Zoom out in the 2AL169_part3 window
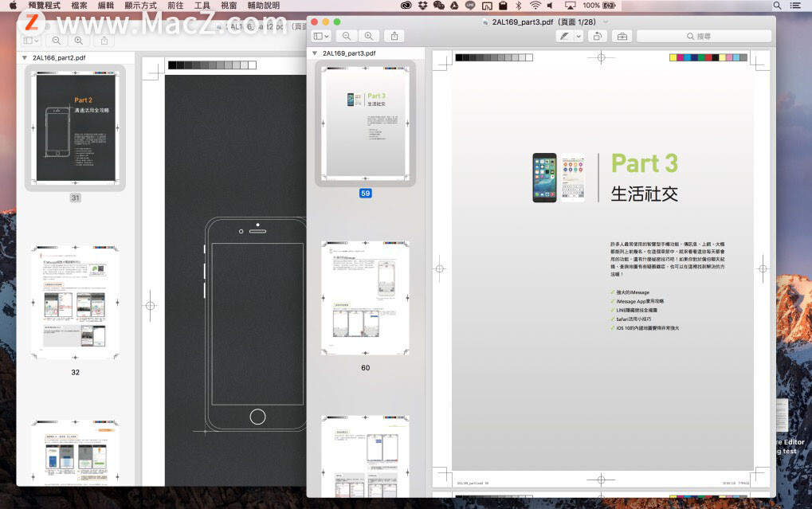The height and width of the screenshot is (509, 812). tap(347, 37)
